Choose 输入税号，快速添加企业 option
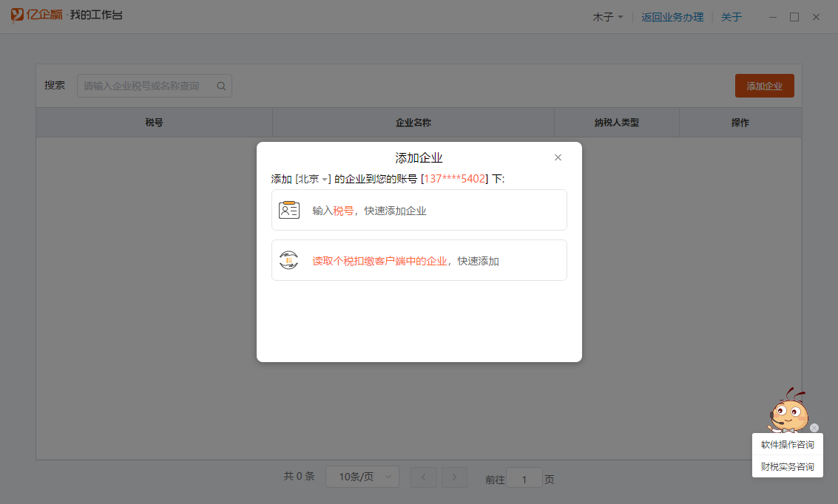Screen dimensions: 838x504 (x=419, y=211)
